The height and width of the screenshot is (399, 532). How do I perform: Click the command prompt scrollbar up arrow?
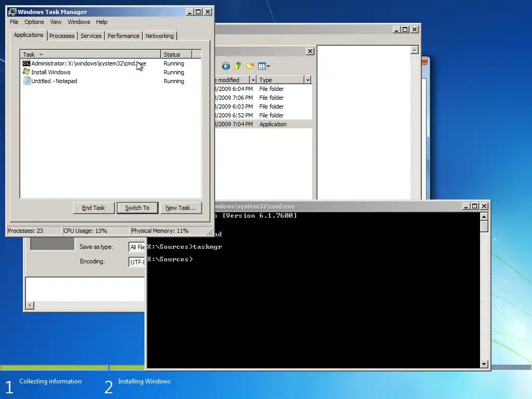point(484,217)
